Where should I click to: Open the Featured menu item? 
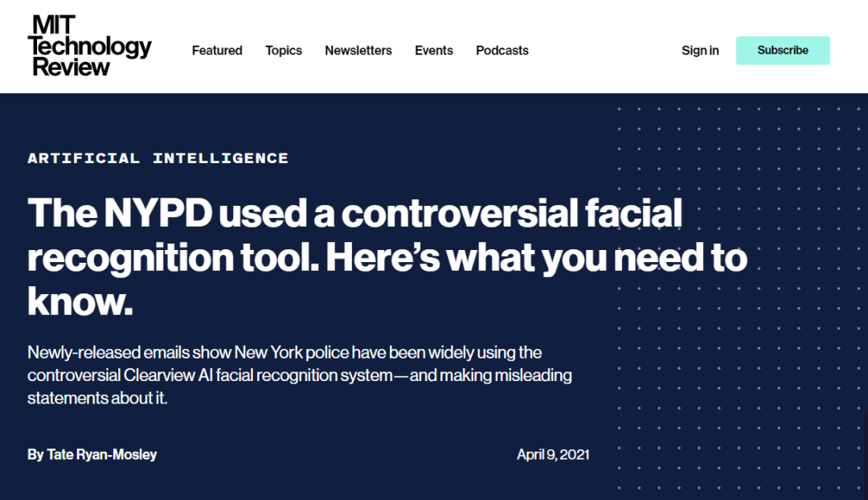tap(217, 51)
